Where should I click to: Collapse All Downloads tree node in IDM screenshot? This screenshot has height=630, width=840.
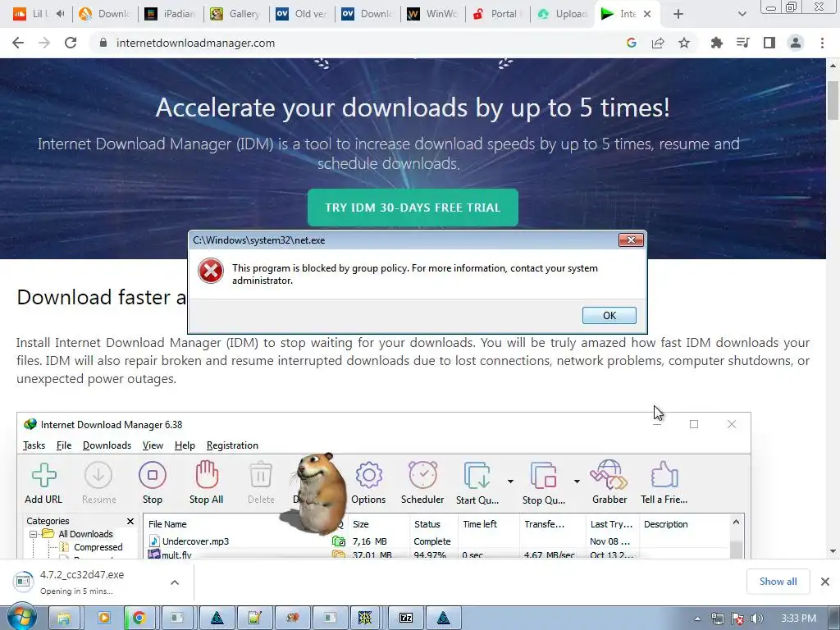tap(33, 534)
